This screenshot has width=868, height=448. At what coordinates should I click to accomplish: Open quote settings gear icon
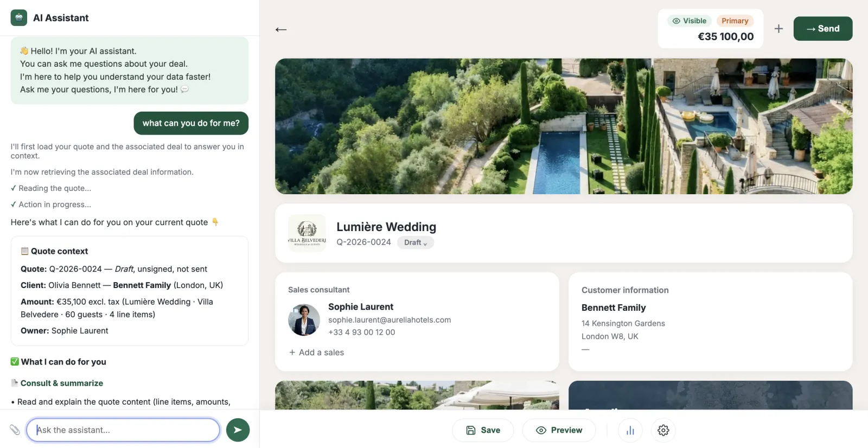[663, 430]
